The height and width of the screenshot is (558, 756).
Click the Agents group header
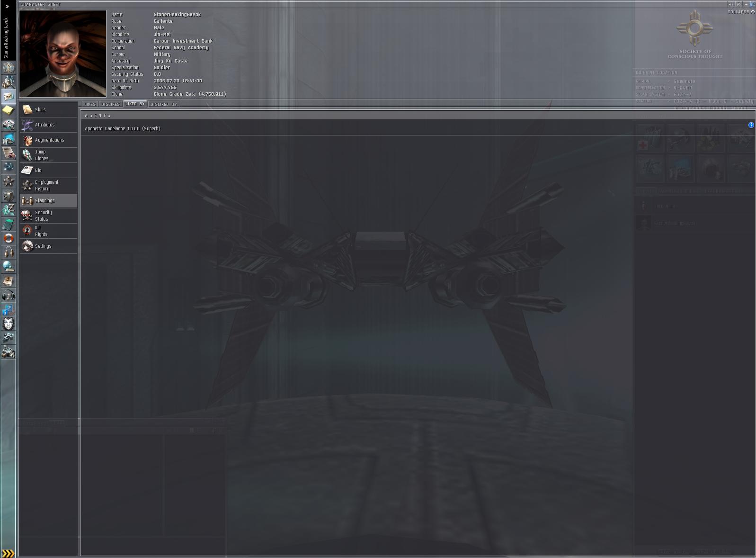click(418, 116)
